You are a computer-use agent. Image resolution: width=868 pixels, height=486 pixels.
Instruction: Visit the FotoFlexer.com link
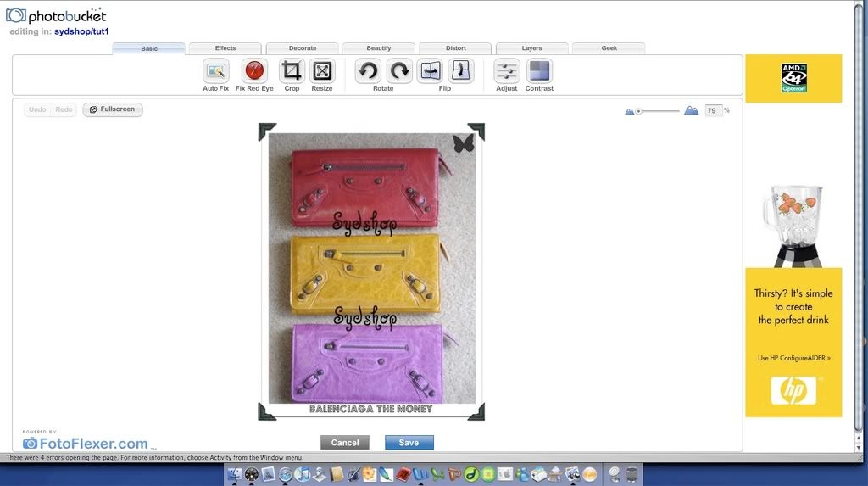point(86,444)
